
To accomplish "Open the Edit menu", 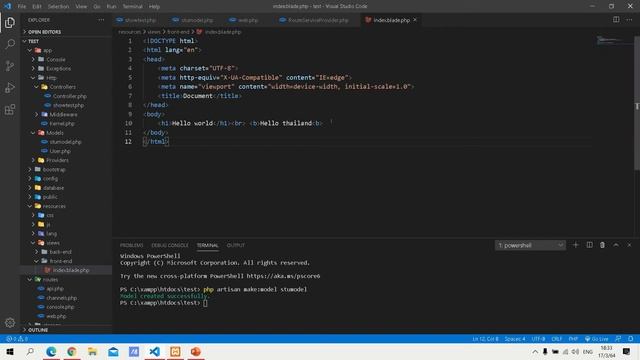I will click(37, 7).
